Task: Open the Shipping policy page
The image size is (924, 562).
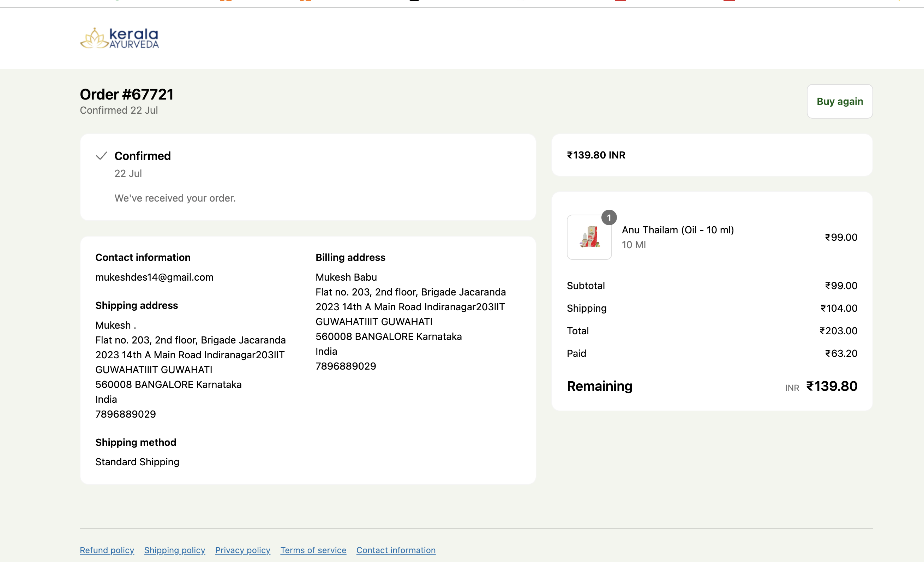Action: 174,550
